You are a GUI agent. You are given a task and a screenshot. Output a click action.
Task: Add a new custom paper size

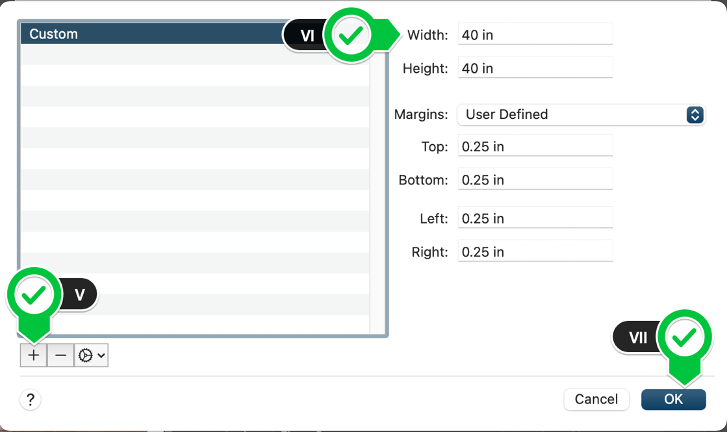[x=33, y=355]
